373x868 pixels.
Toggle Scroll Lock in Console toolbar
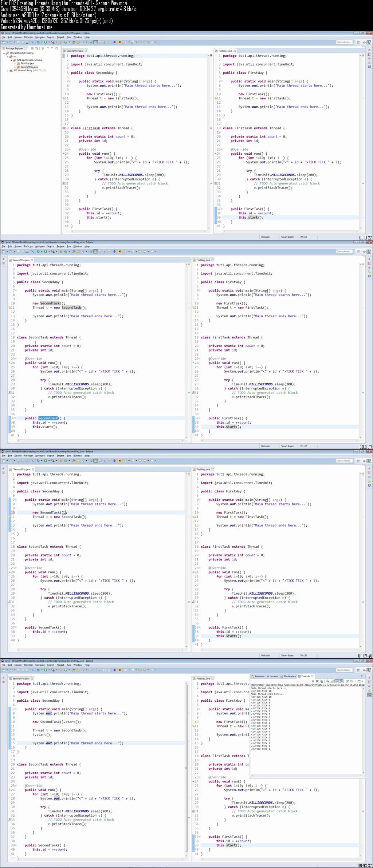[331, 681]
